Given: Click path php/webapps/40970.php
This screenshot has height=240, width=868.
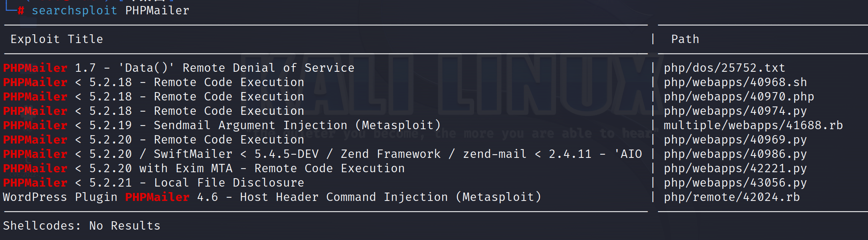Looking at the screenshot, I should 739,96.
